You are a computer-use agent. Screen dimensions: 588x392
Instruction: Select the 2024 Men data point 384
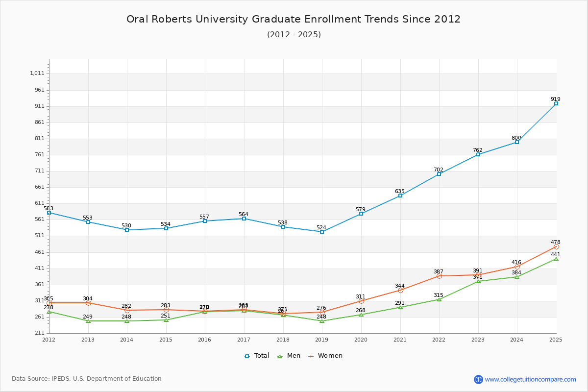(517, 277)
